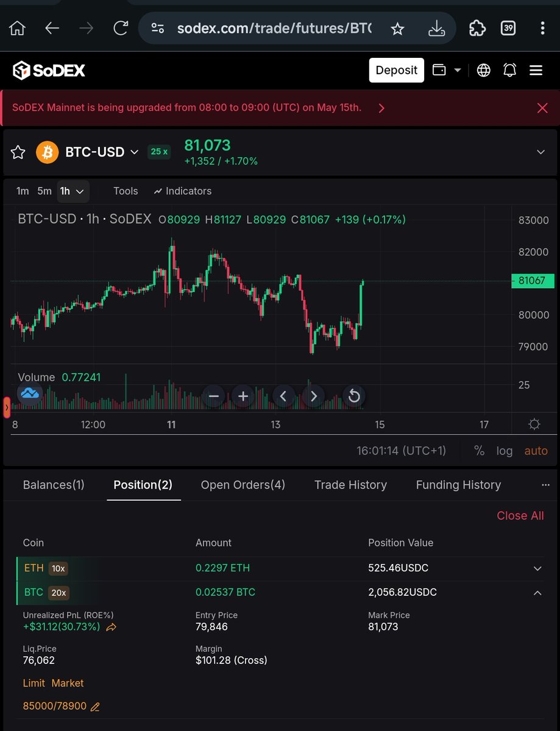This screenshot has height=731, width=560.
Task: Collapse the BTC position row
Action: (537, 592)
